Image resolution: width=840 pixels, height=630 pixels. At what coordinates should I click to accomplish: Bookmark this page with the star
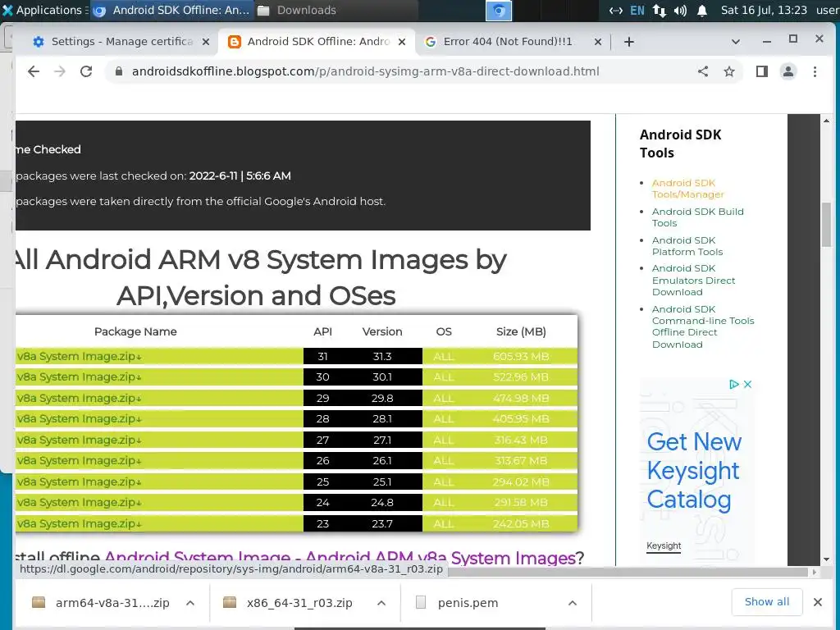pos(729,71)
